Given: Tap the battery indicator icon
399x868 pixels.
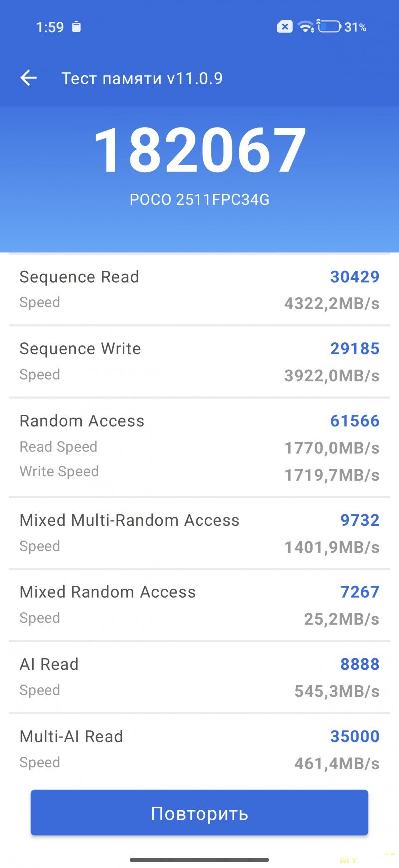Looking at the screenshot, I should [329, 27].
